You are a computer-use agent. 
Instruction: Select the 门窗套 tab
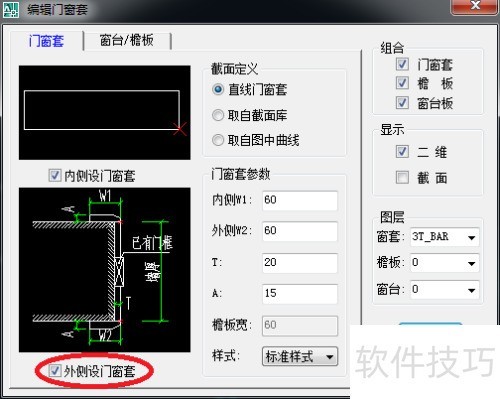tap(46, 41)
